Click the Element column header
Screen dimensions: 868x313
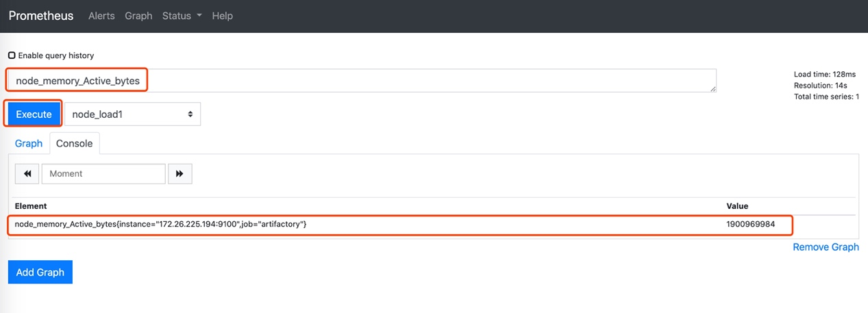point(31,205)
